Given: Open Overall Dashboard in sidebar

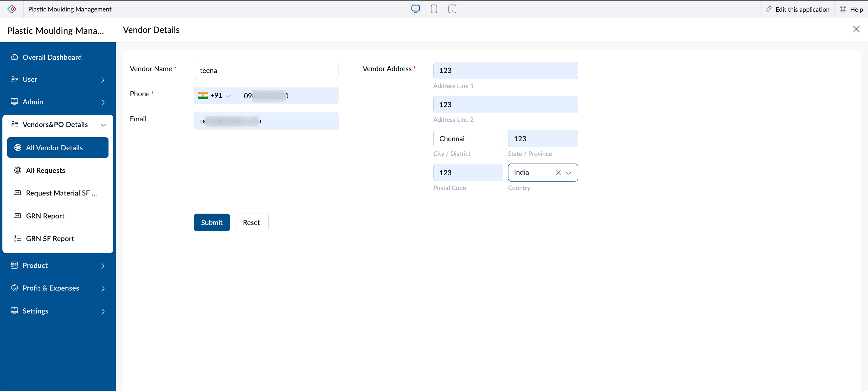Looking at the screenshot, I should (x=52, y=57).
